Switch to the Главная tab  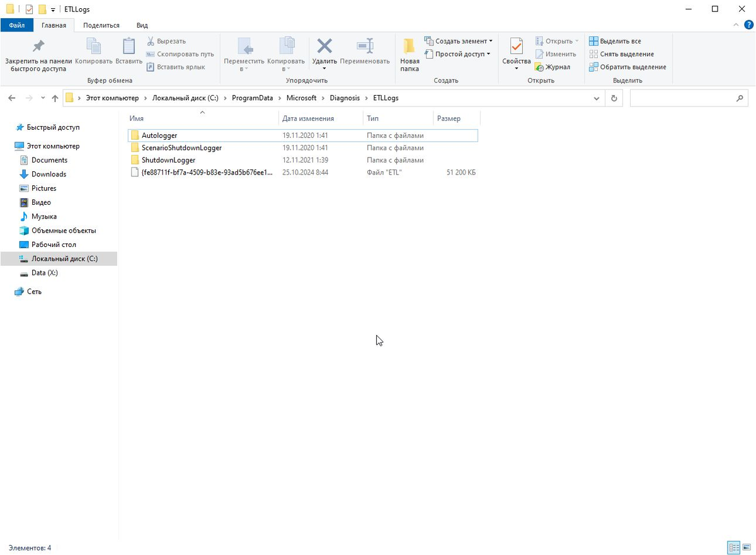[54, 25]
